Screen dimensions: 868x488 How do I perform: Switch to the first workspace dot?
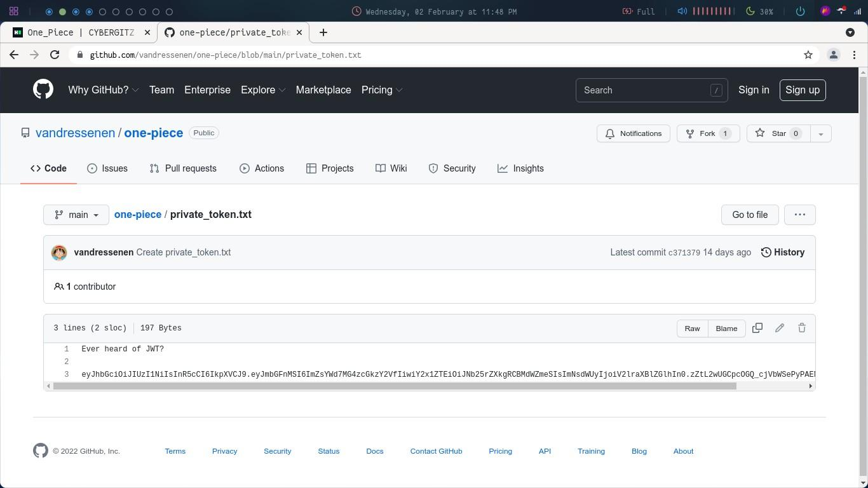click(x=49, y=11)
